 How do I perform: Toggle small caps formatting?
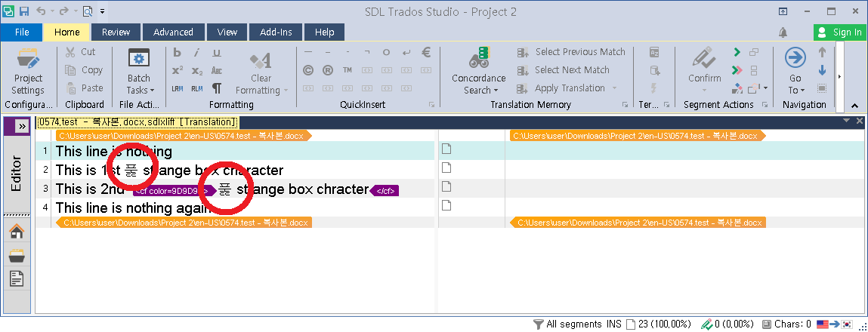217,71
